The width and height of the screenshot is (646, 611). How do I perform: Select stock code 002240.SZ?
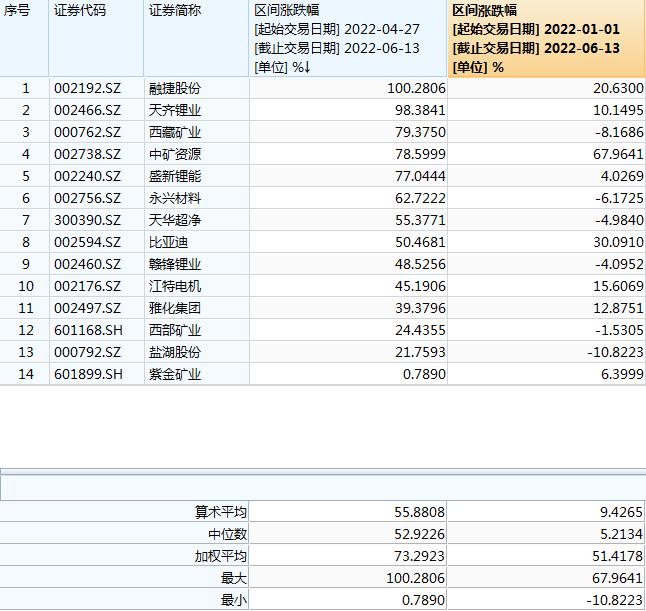coord(87,176)
